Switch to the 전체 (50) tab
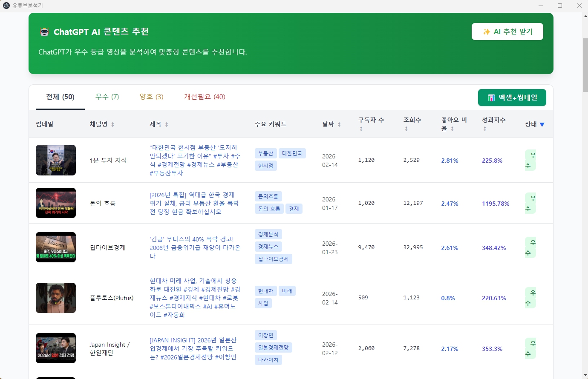This screenshot has height=379, width=588. point(60,97)
